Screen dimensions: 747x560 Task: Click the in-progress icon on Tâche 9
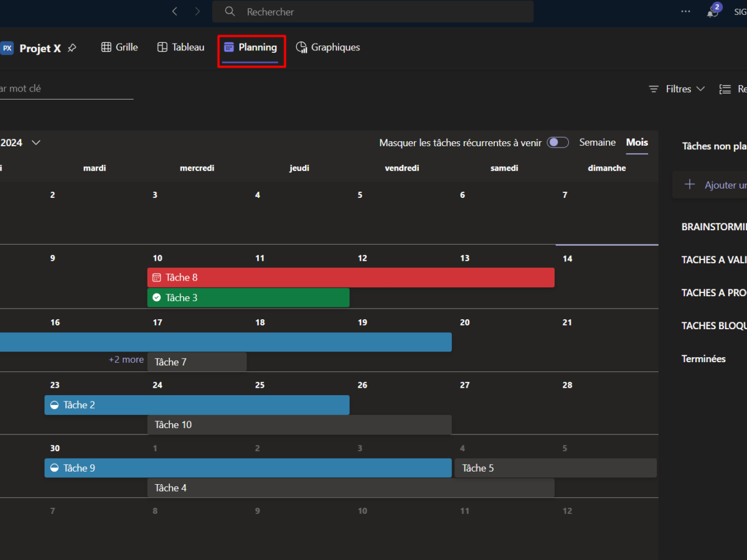coord(55,469)
